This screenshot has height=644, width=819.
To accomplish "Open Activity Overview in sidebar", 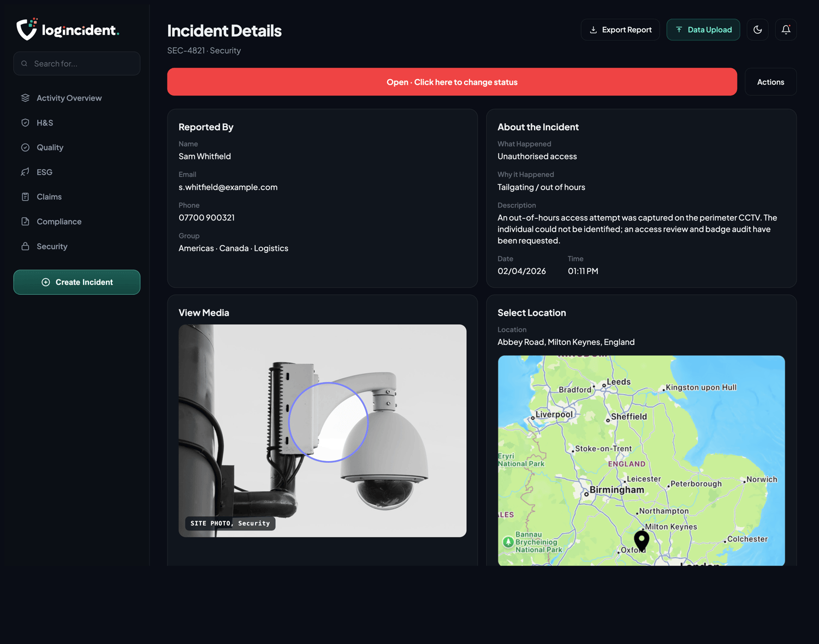I will click(76, 98).
